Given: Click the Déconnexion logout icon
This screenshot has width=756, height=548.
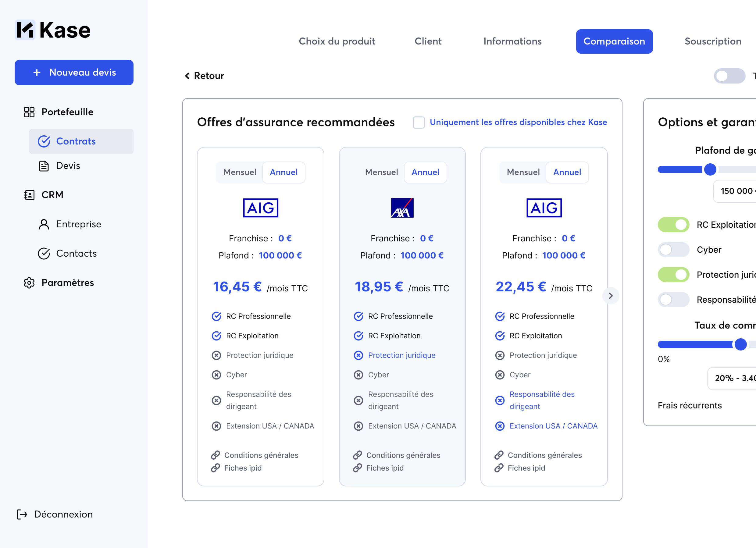Looking at the screenshot, I should (x=22, y=514).
